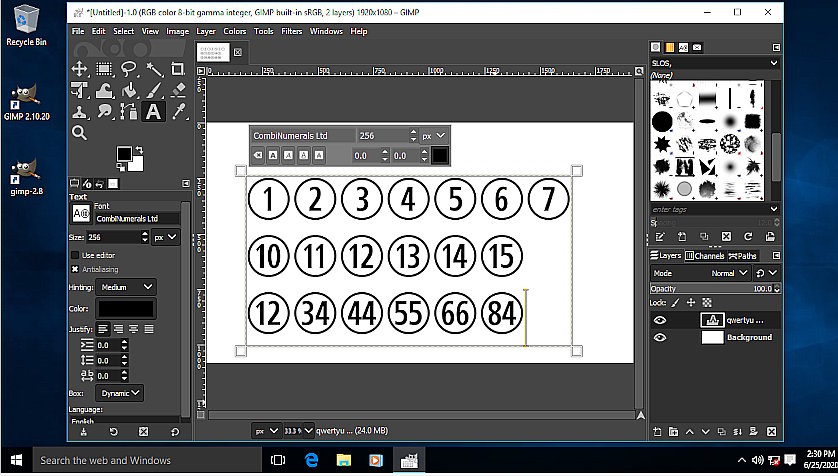This screenshot has width=838, height=476.
Task: Click the CombiNumerals Ltd font field on canvas
Action: click(302, 135)
